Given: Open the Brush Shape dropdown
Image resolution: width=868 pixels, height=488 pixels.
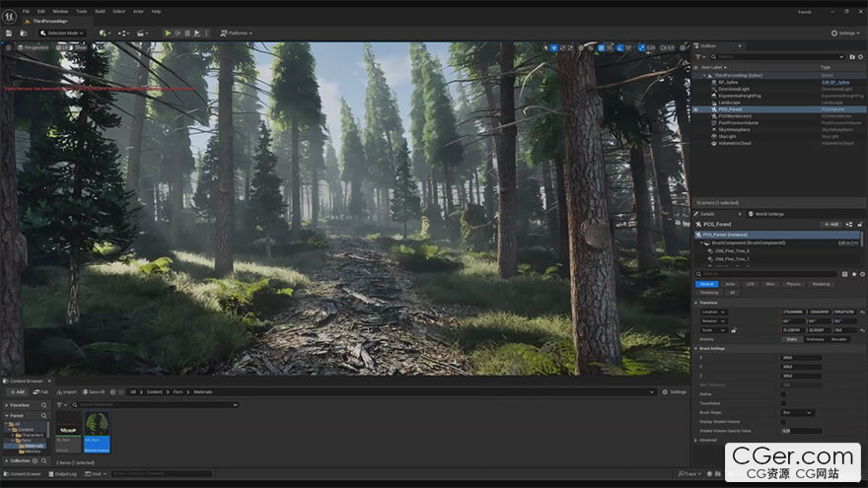Looking at the screenshot, I should coord(797,412).
